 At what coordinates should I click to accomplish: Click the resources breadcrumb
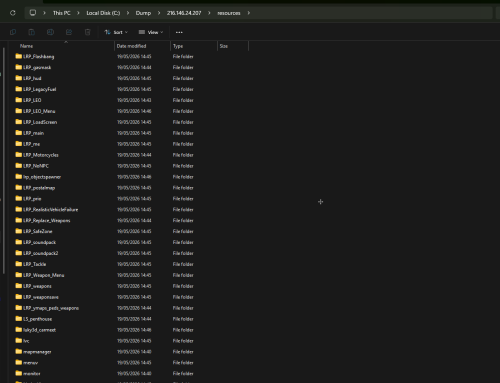229,13
